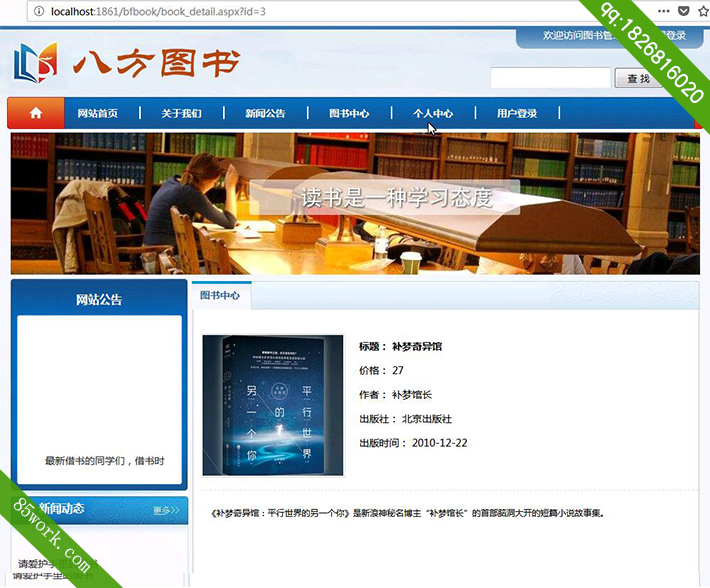Open 用户登录 navigation item
Screen dimensions: 710x588
tap(517, 113)
